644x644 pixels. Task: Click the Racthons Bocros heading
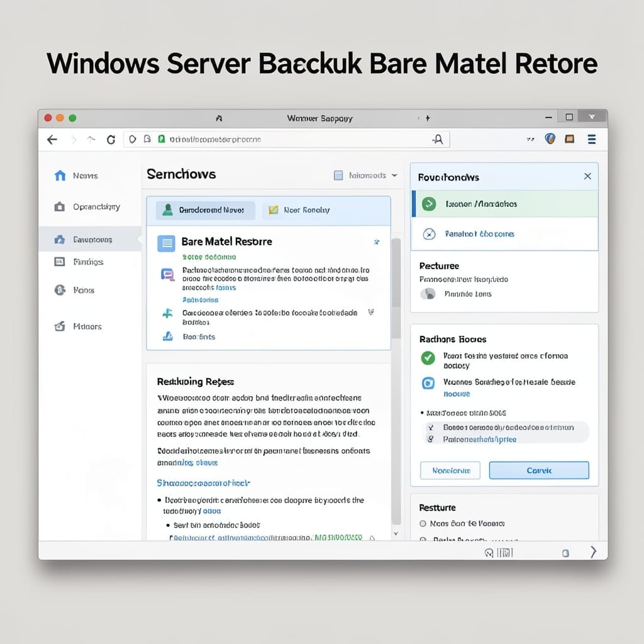[x=453, y=339]
